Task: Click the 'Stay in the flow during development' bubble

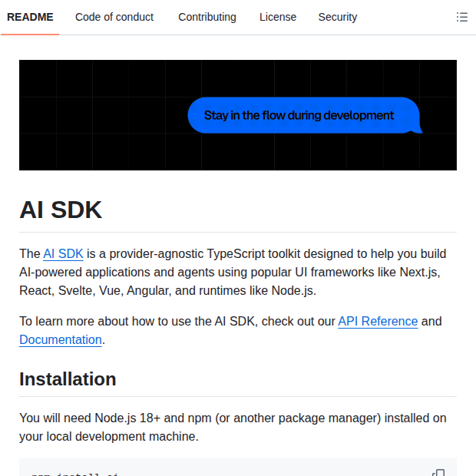Action: click(x=305, y=115)
